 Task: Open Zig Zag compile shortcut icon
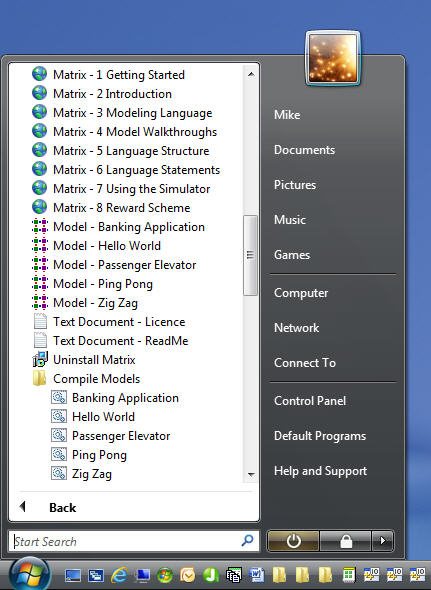tap(59, 473)
